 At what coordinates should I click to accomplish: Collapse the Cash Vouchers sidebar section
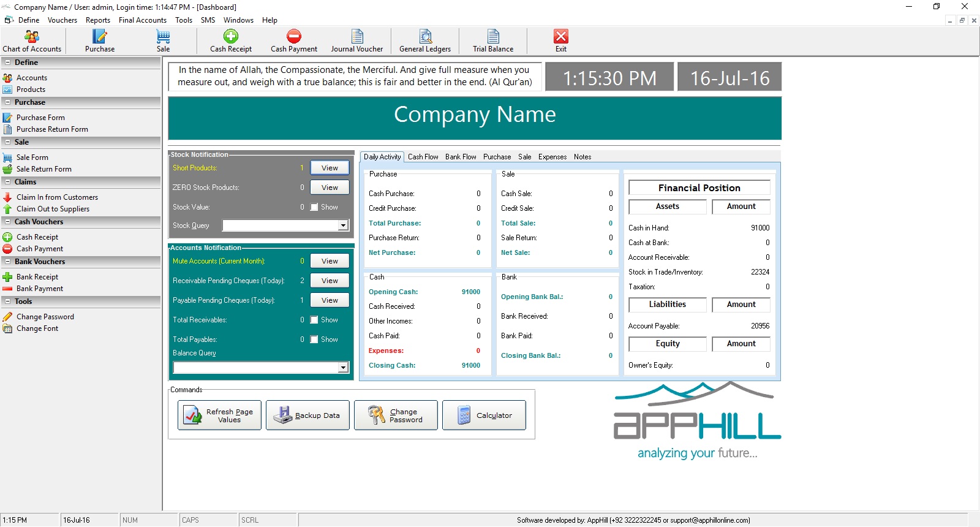pos(8,222)
